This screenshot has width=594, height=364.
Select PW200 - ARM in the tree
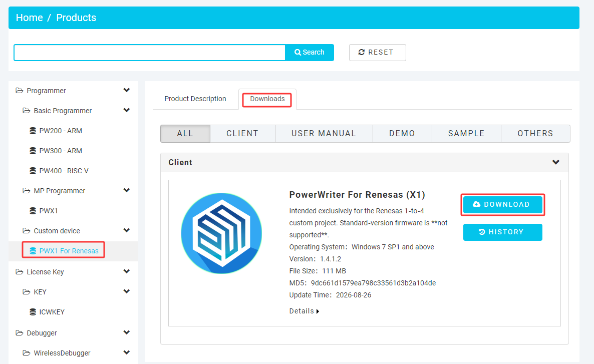[x=61, y=131]
